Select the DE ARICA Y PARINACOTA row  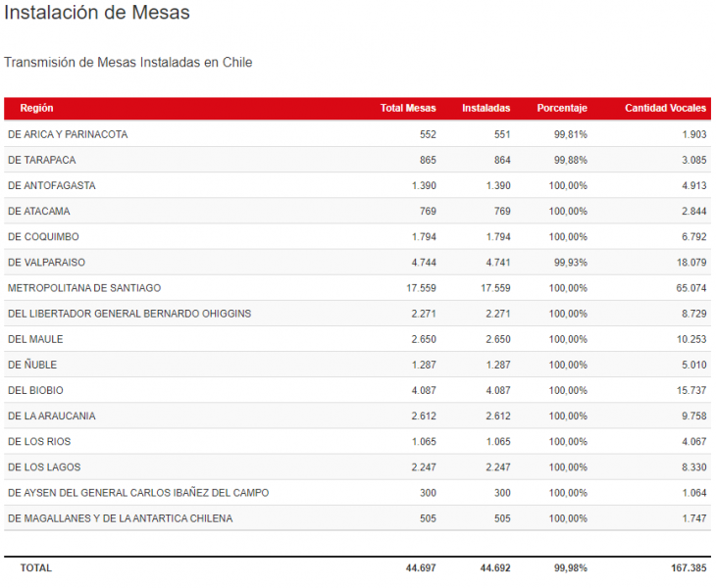coord(68,134)
